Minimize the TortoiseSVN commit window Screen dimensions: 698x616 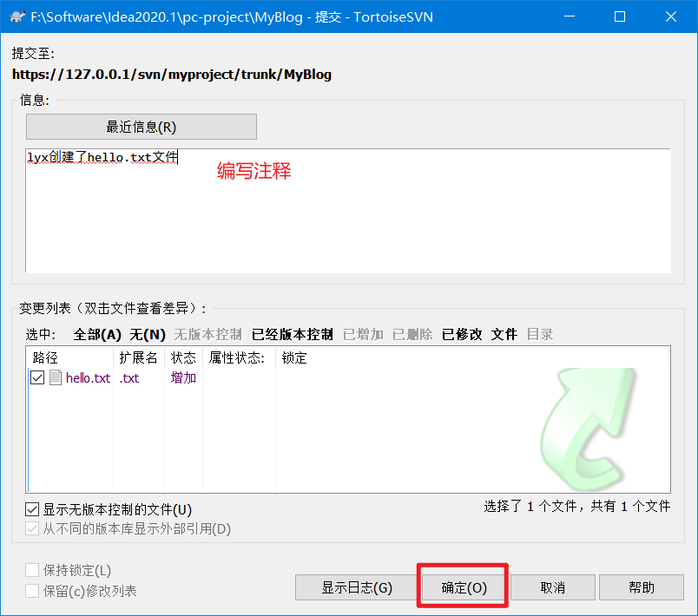tap(570, 16)
